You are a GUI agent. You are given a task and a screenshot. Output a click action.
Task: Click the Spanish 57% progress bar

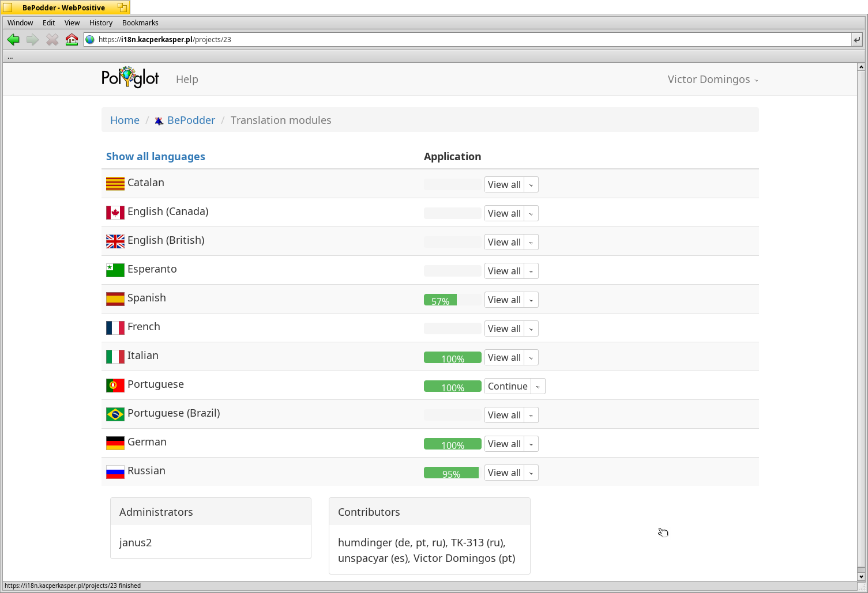(x=453, y=300)
